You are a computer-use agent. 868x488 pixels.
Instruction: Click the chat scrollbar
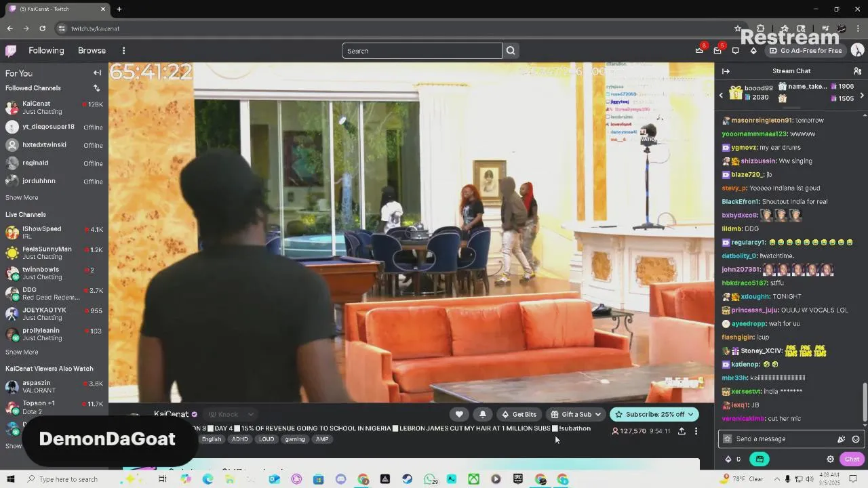click(x=865, y=401)
